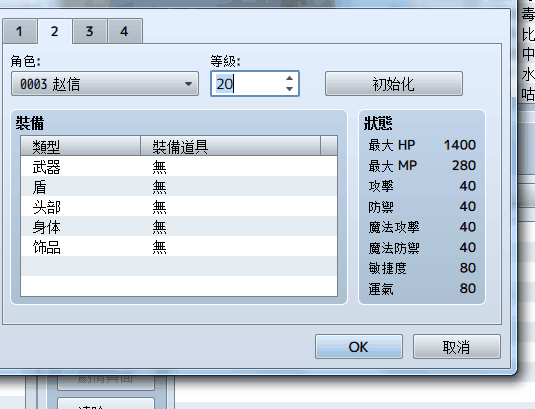Image resolution: width=535 pixels, height=409 pixels.
Task: Select the 饰品 equipment row
Action: [x=179, y=247]
